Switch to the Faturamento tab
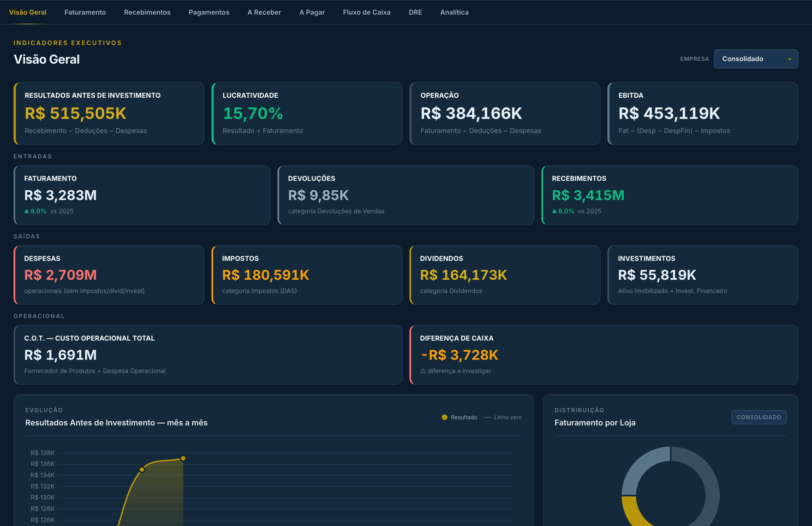This screenshot has width=812, height=526. click(x=85, y=12)
